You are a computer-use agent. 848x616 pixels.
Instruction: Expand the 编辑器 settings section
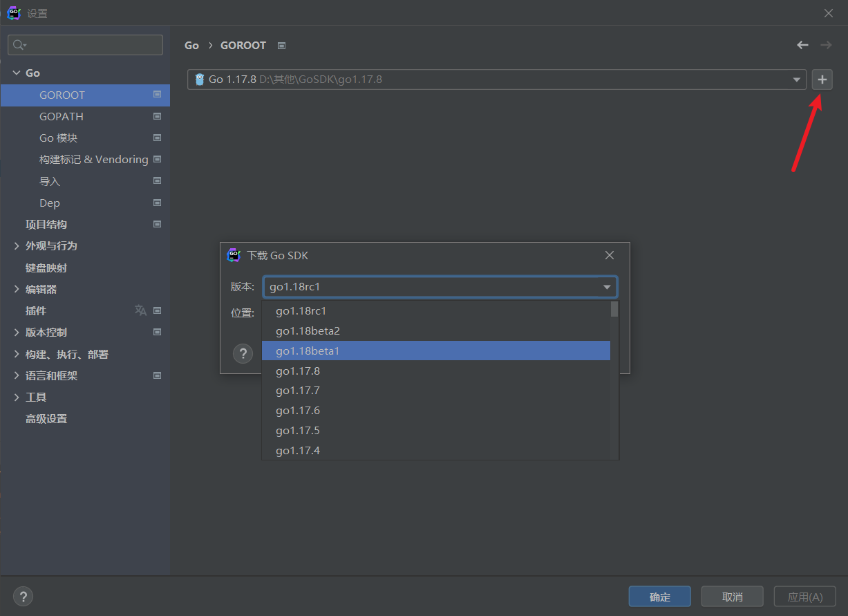(x=17, y=289)
